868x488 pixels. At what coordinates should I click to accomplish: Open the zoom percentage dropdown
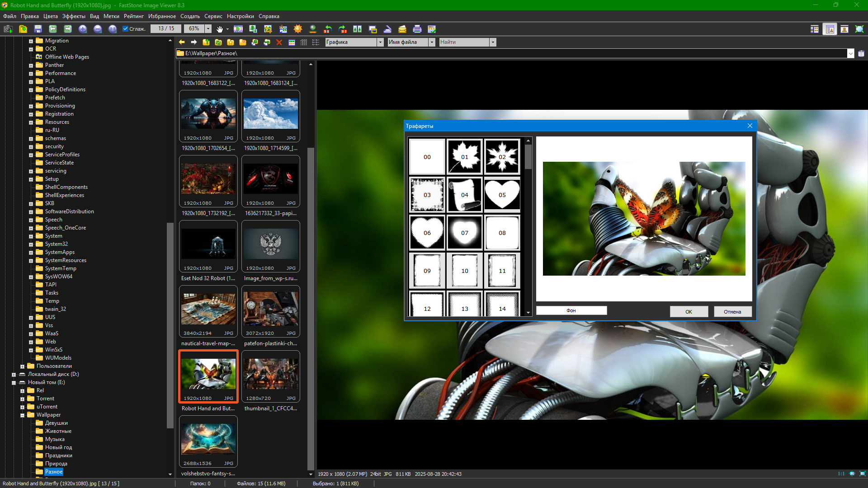pyautogui.click(x=208, y=29)
